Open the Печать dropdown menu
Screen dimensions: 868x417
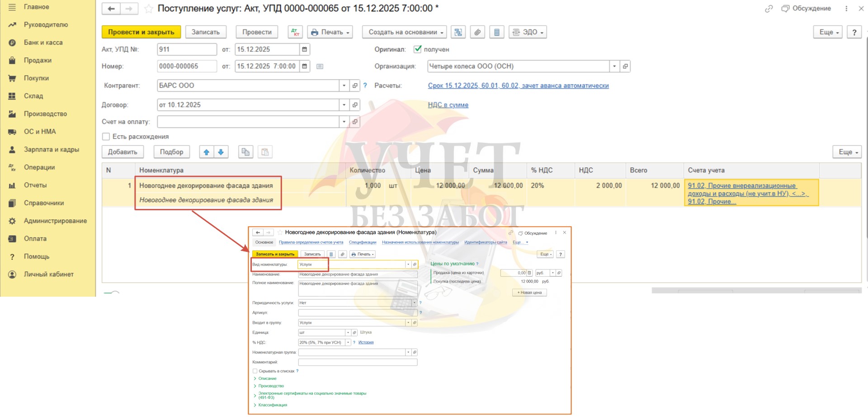point(330,32)
